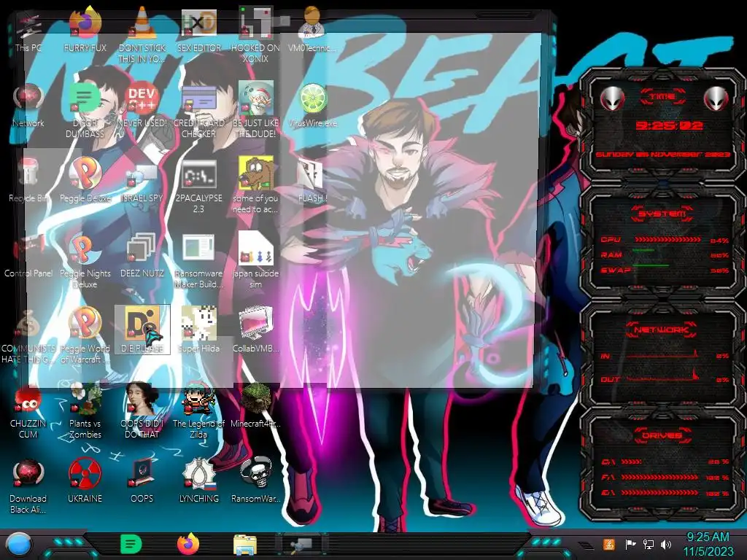Click the SWAP usage label
This screenshot has height=560, width=747.
(x=616, y=270)
